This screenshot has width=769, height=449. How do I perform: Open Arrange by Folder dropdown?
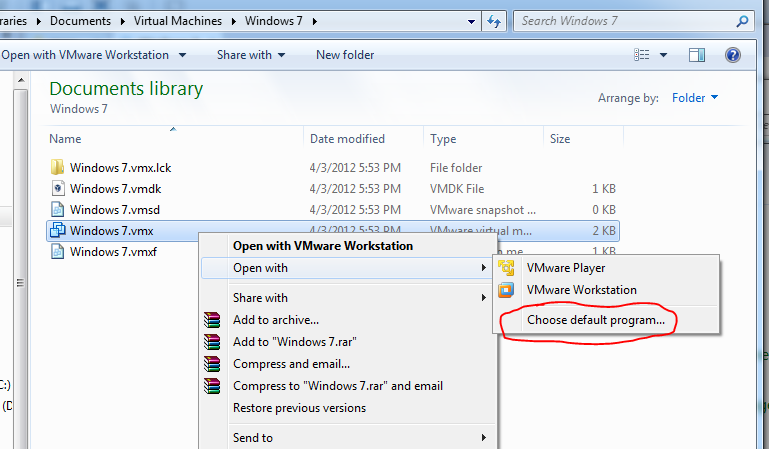coord(695,98)
